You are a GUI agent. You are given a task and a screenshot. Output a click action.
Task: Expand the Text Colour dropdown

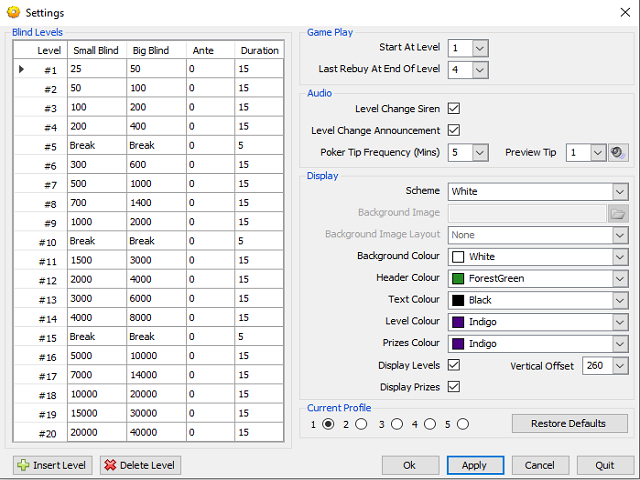[620, 300]
